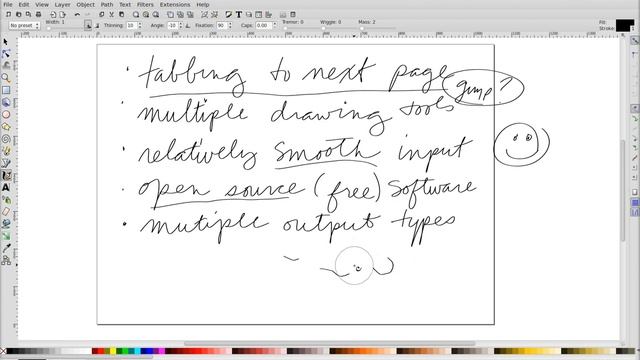
Task: Select the Calligraphy tool
Action: [x=6, y=176]
